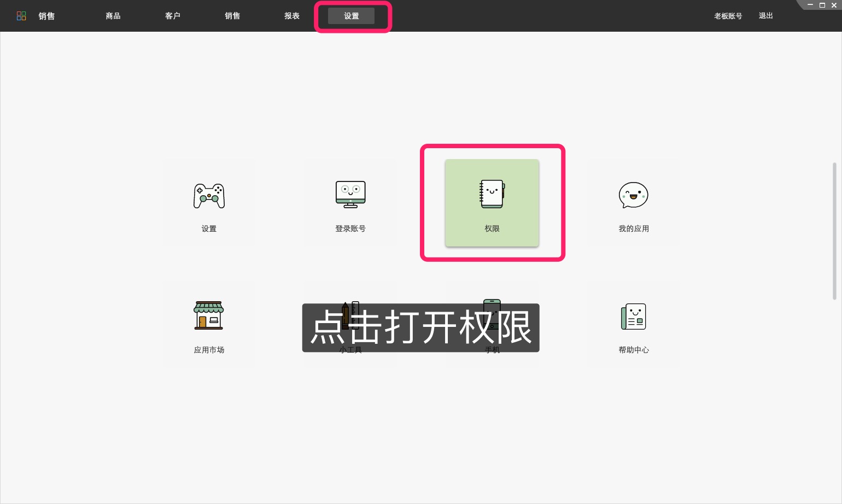Minimize the application window
The image size is (842, 504).
pos(810,5)
